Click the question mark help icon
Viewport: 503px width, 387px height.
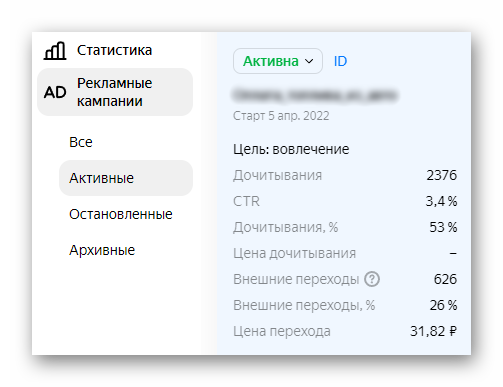point(372,279)
